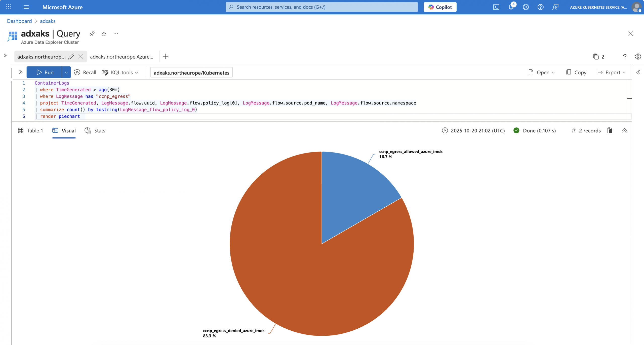The height and width of the screenshot is (345, 644).
Task: Switch to the Stats tab
Action: (x=95, y=130)
